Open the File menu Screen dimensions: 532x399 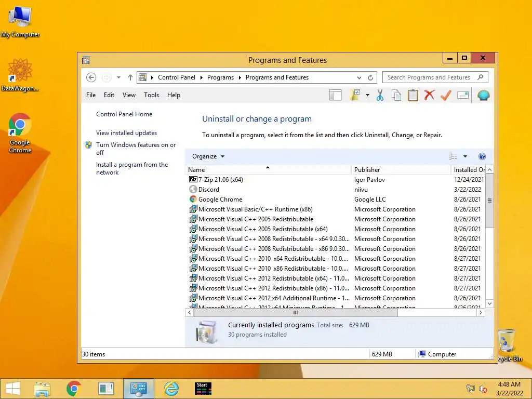[91, 95]
